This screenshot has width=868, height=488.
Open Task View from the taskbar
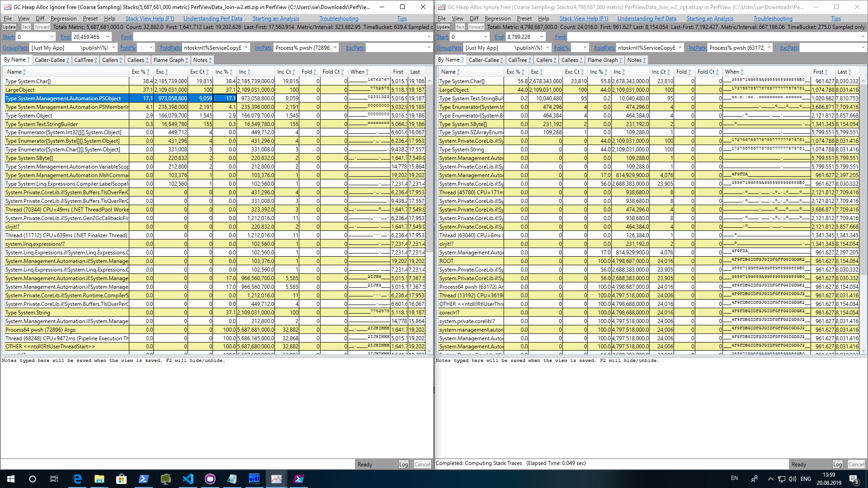click(x=54, y=479)
